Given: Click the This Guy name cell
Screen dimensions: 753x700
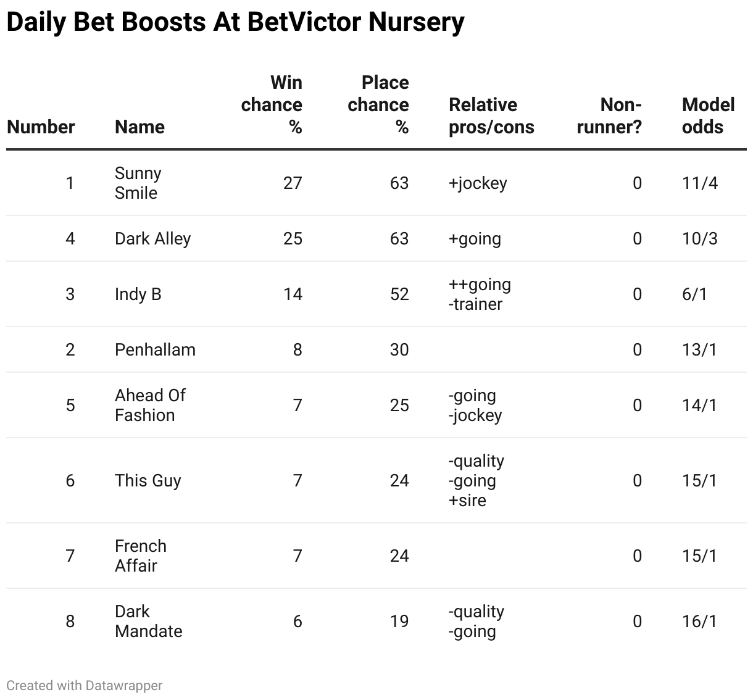Looking at the screenshot, I should [x=148, y=481].
